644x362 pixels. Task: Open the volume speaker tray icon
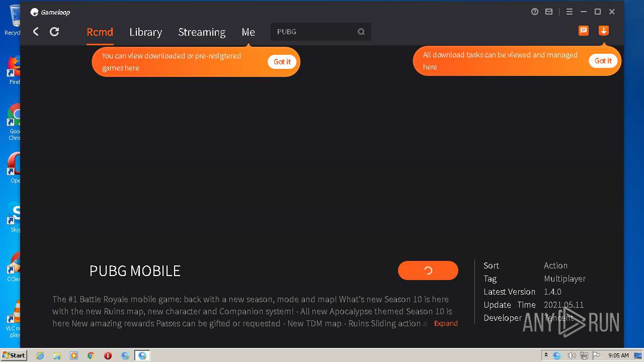[x=572, y=355]
